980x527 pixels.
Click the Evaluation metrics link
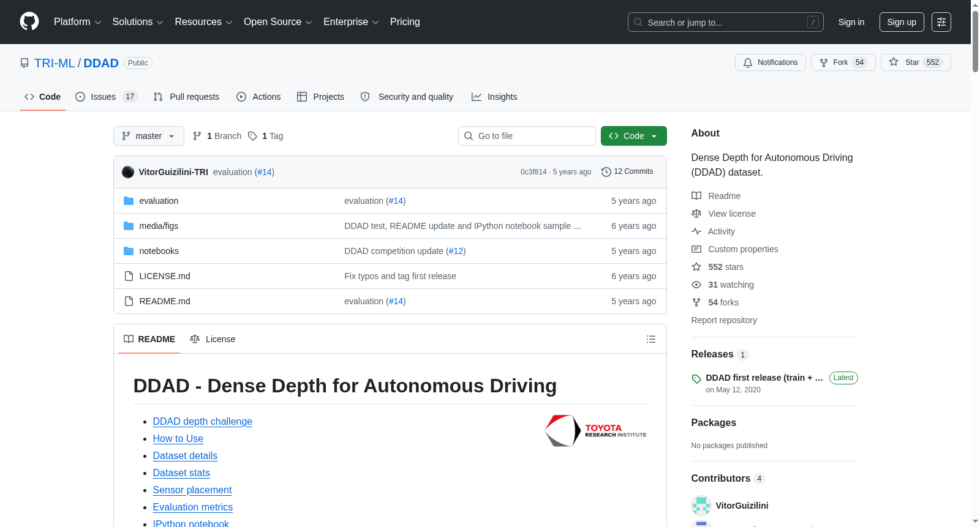[193, 507]
